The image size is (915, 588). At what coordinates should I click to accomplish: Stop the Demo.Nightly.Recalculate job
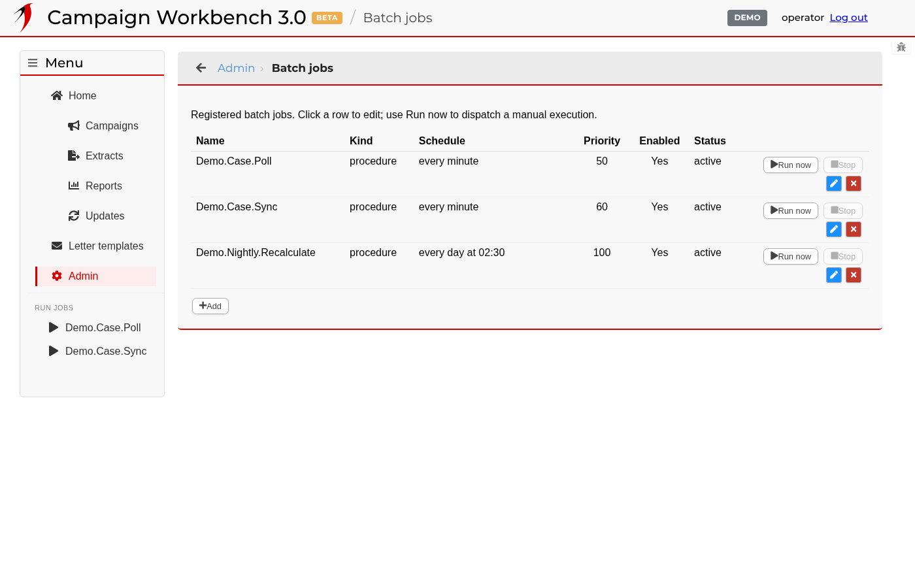point(843,257)
